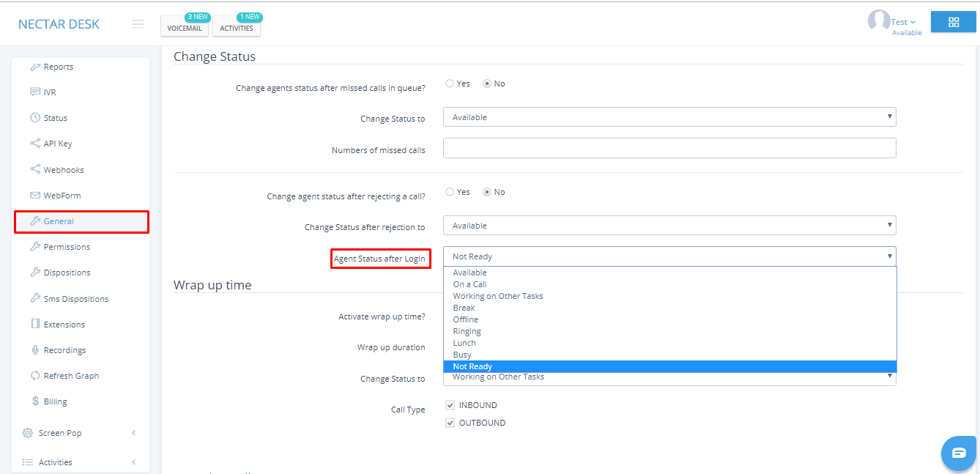Select Yes for status change after rejecting
The width and height of the screenshot is (980, 474).
(x=450, y=192)
